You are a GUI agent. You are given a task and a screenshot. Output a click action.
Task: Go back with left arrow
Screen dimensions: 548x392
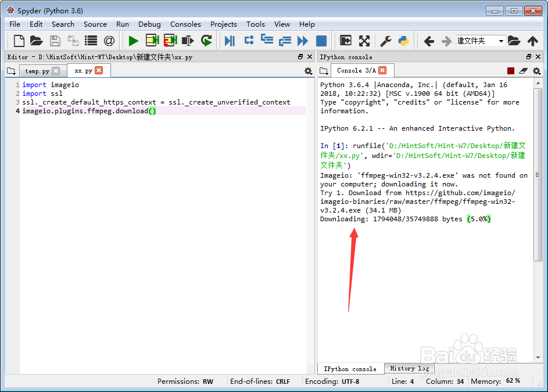pos(429,41)
